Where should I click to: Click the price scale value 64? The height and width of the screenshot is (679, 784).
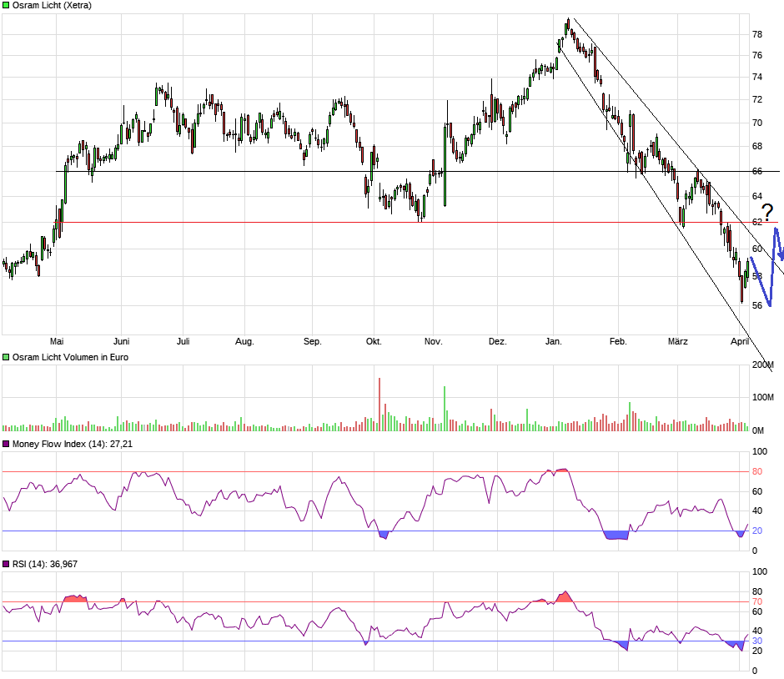click(757, 197)
